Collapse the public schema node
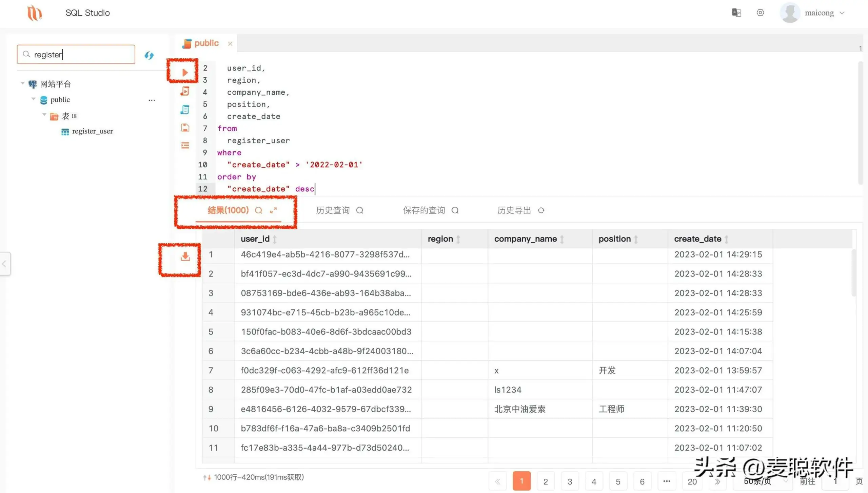 pyautogui.click(x=33, y=99)
